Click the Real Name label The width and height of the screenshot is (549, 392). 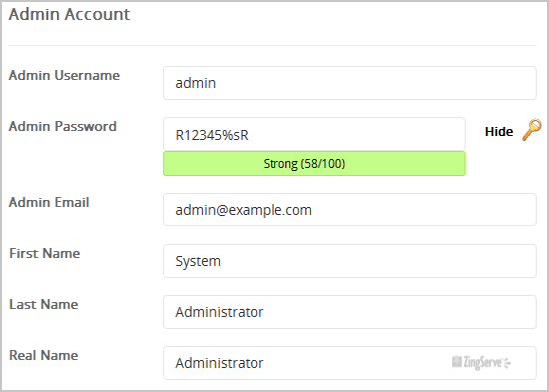pyautogui.click(x=43, y=355)
